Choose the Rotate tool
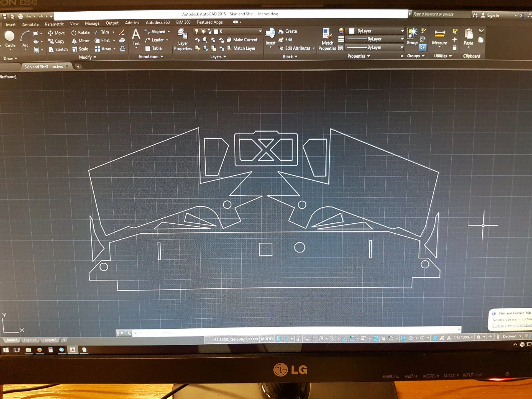The image size is (532, 399). [x=81, y=33]
